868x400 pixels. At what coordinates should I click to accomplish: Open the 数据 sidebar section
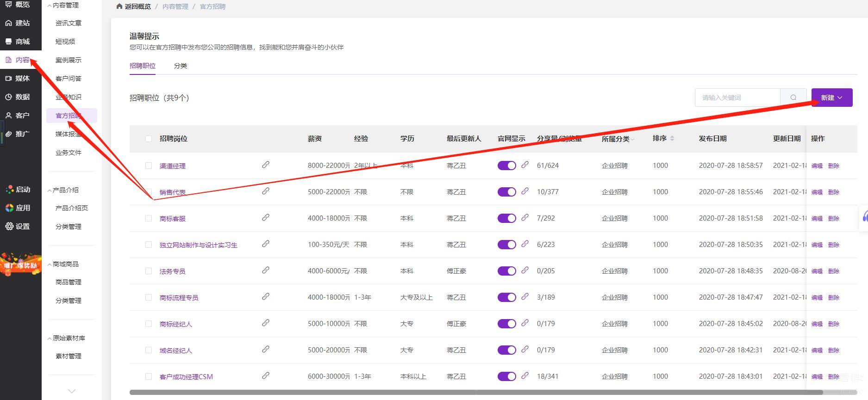coord(18,97)
